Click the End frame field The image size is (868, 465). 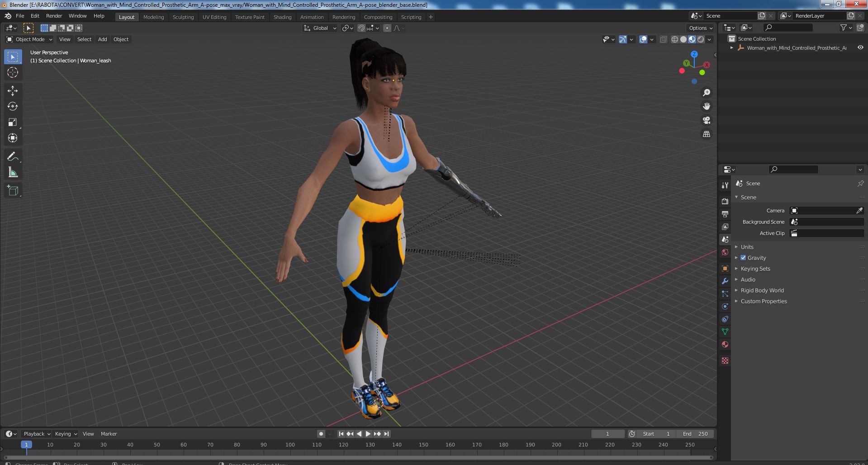pyautogui.click(x=695, y=434)
